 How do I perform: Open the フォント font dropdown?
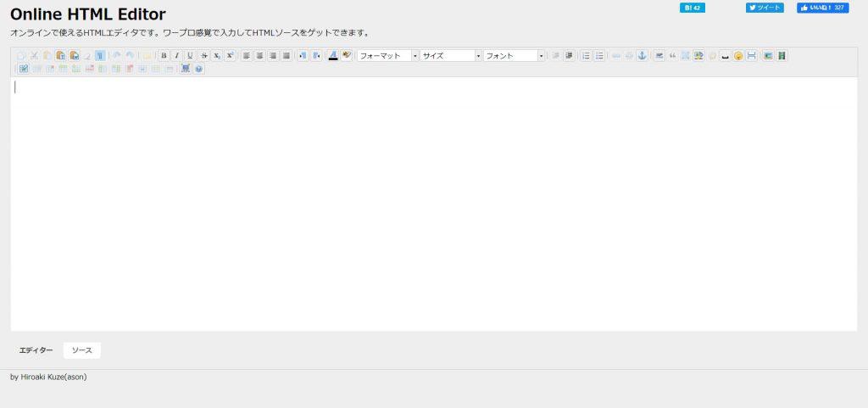pos(515,56)
